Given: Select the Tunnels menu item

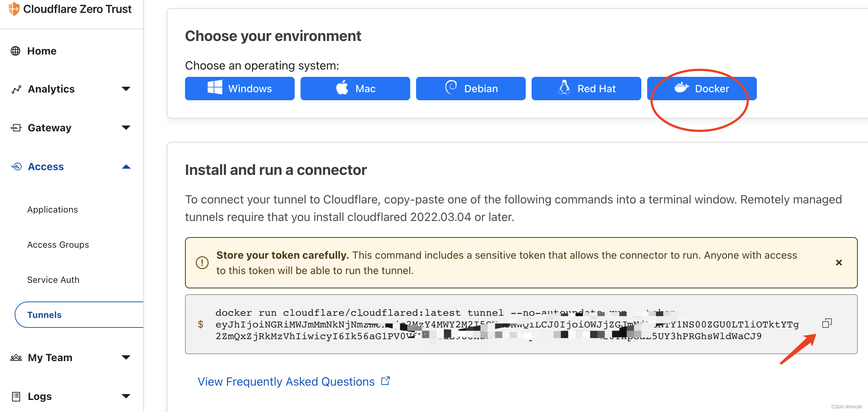Looking at the screenshot, I should (x=45, y=315).
